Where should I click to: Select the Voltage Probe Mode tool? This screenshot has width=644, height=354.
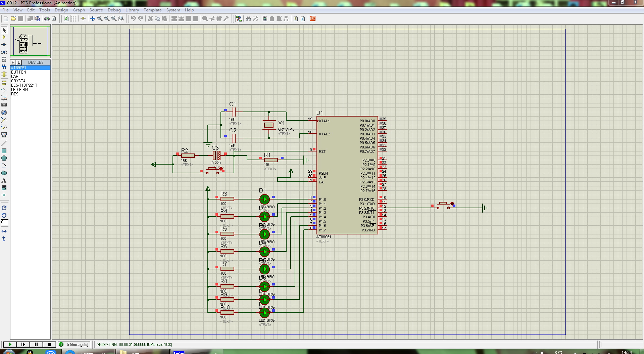point(4,120)
